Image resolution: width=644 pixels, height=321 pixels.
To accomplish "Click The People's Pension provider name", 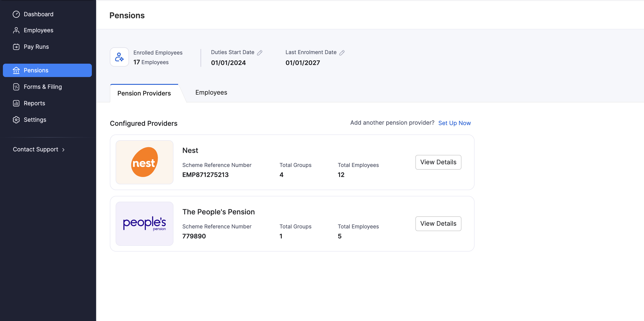I will click(219, 212).
